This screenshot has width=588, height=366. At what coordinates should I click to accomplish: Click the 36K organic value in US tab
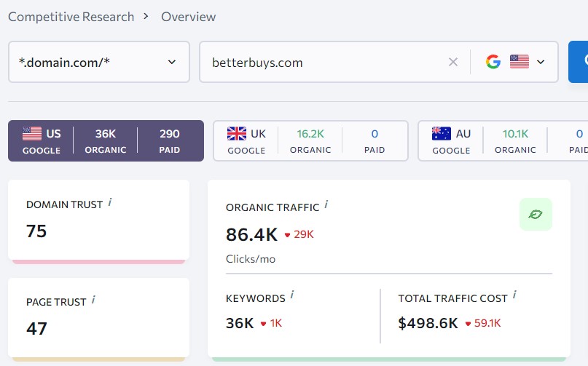[x=106, y=134]
